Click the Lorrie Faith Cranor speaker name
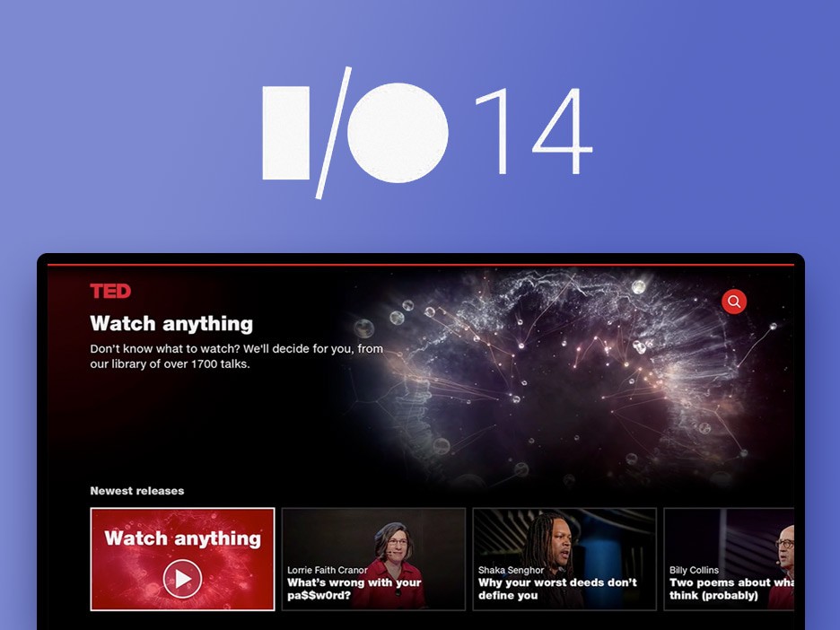The width and height of the screenshot is (840, 630). (x=328, y=570)
